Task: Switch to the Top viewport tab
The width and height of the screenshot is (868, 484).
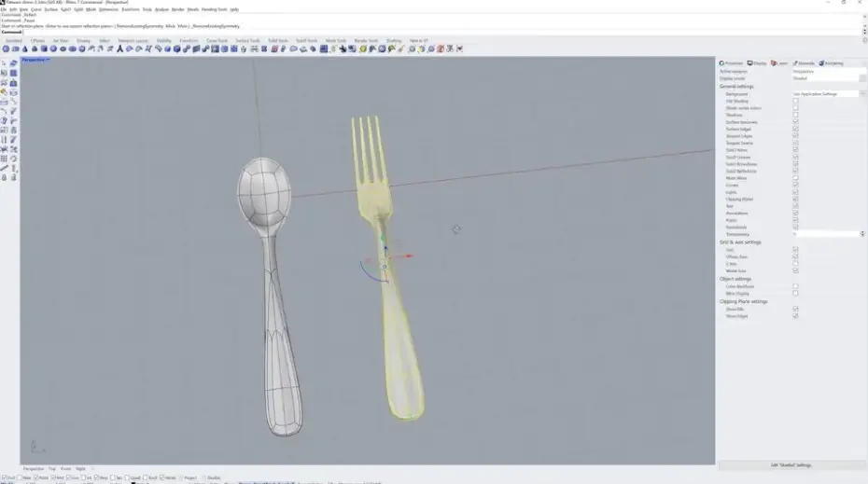Action: 52,468
